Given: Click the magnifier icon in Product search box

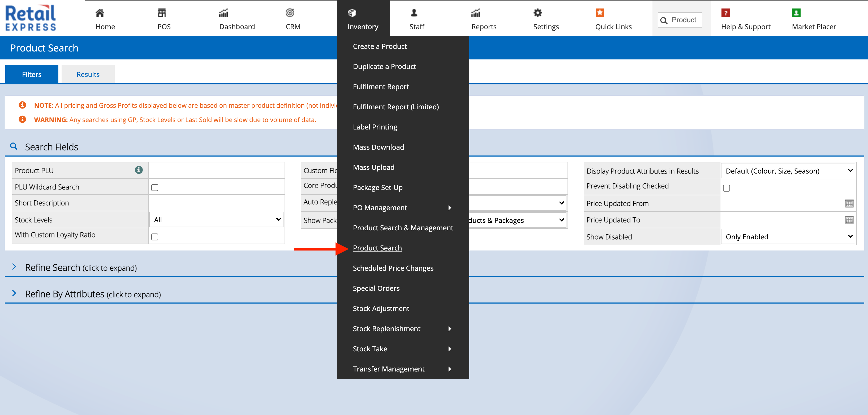Looking at the screenshot, I should click(x=664, y=20).
